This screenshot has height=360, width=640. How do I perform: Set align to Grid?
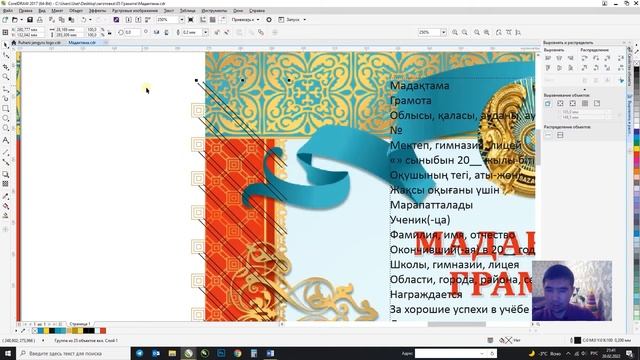585,103
